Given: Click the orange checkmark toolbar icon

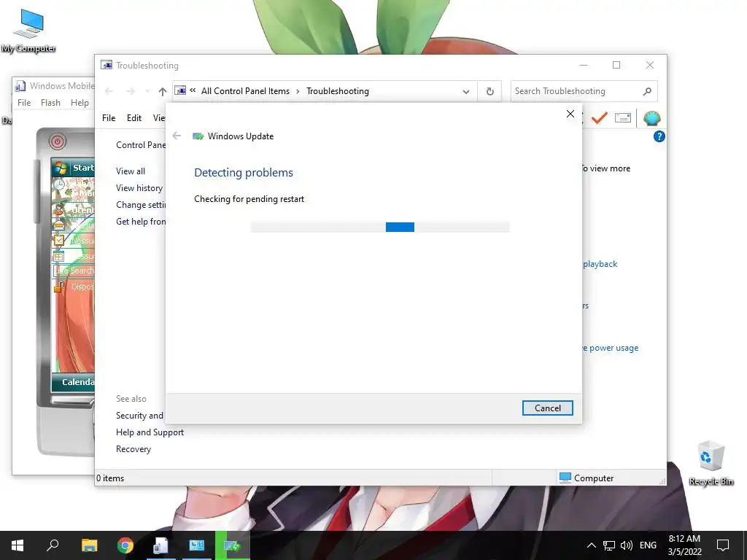Looking at the screenshot, I should 600,117.
